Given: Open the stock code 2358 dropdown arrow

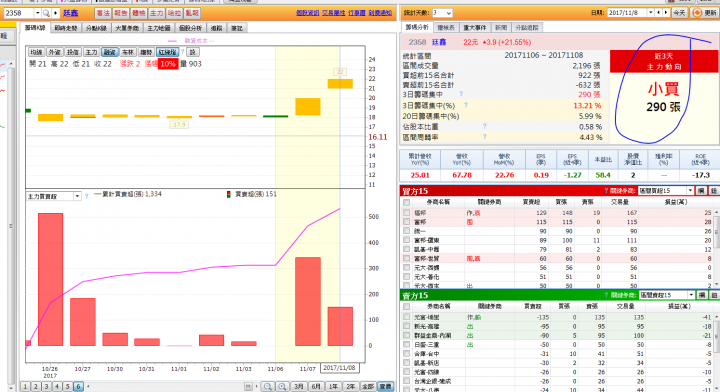Looking at the screenshot, I should click(38, 13).
